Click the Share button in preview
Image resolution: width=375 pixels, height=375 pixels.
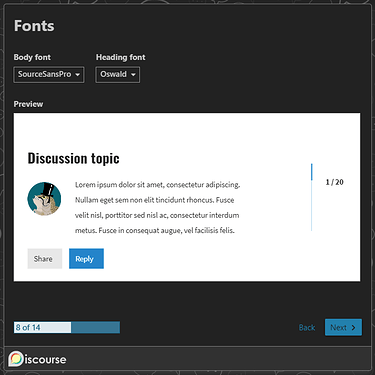(45, 259)
